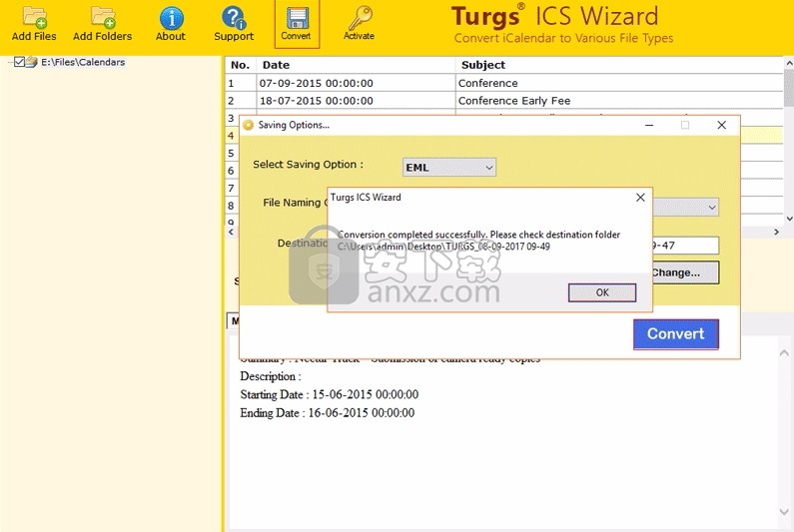
Task: Click the destination path input field
Action: [685, 246]
